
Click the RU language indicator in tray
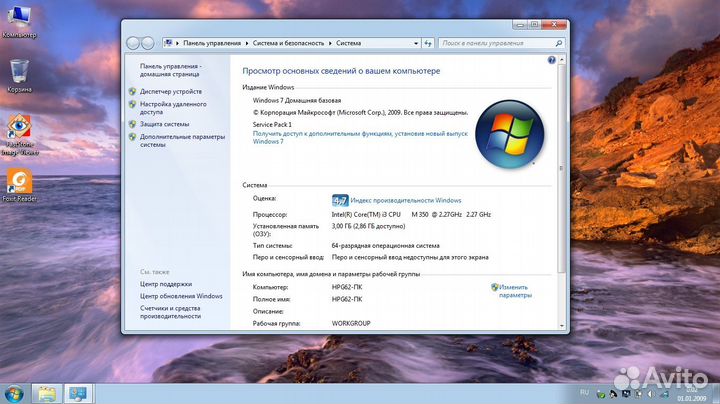pos(584,393)
